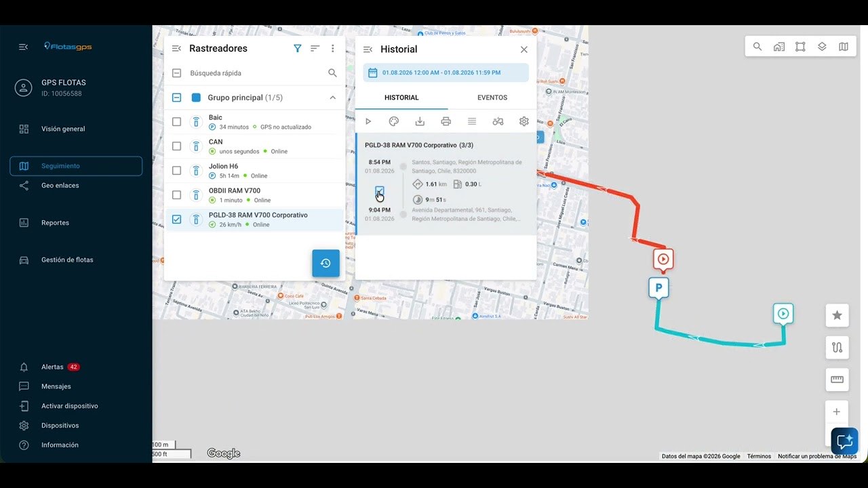Open the tracker filter icon in Rastreadores
Viewport: 868px width, 488px height.
point(297,48)
